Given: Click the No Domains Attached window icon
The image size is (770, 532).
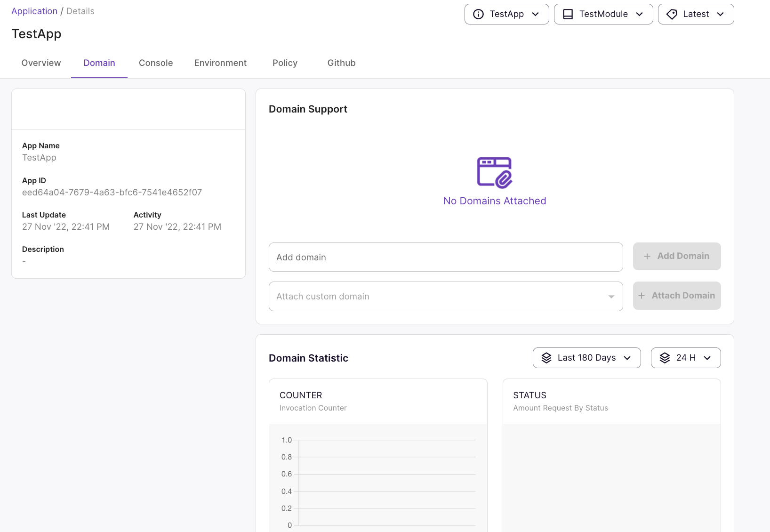Looking at the screenshot, I should (x=494, y=172).
